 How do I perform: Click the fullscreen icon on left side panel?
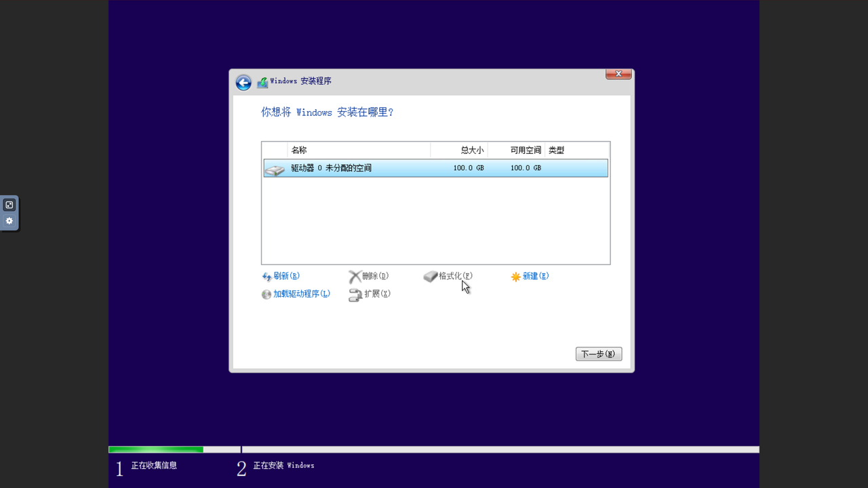pyautogui.click(x=9, y=205)
